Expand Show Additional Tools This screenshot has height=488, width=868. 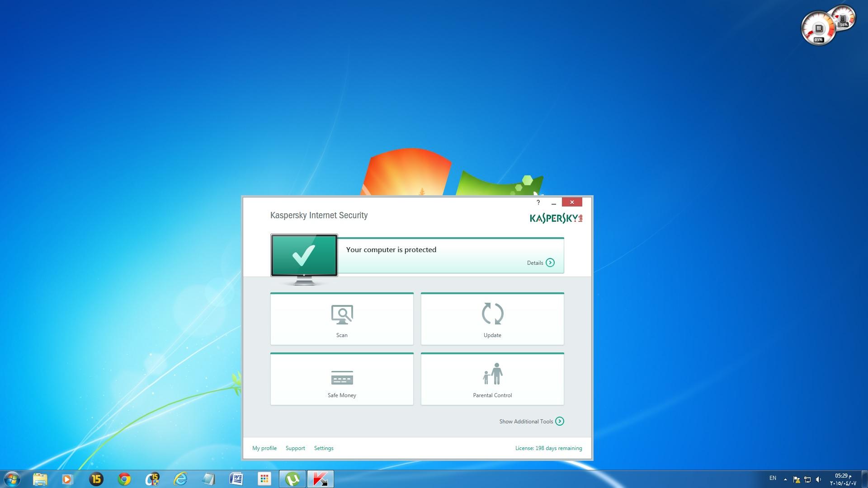click(x=532, y=421)
